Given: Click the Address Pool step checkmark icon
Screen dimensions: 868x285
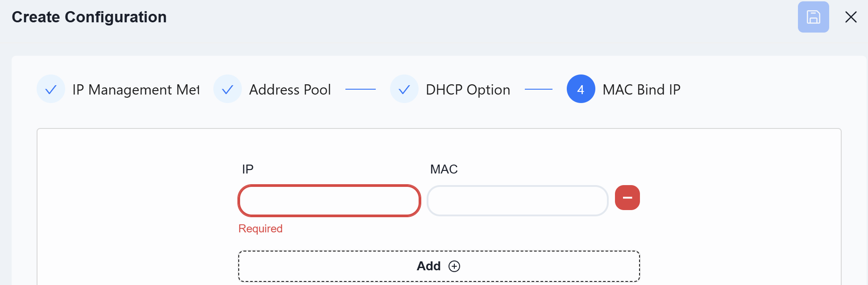Looking at the screenshot, I should [228, 89].
